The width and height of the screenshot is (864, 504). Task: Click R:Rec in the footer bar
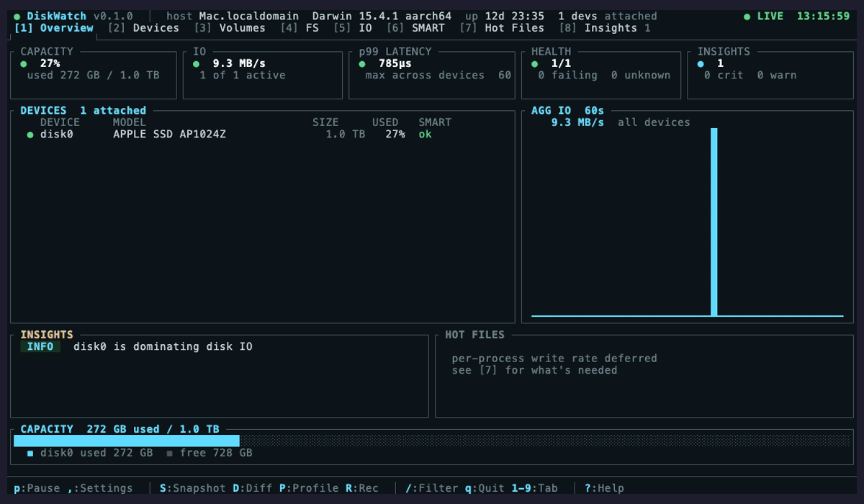(x=362, y=488)
